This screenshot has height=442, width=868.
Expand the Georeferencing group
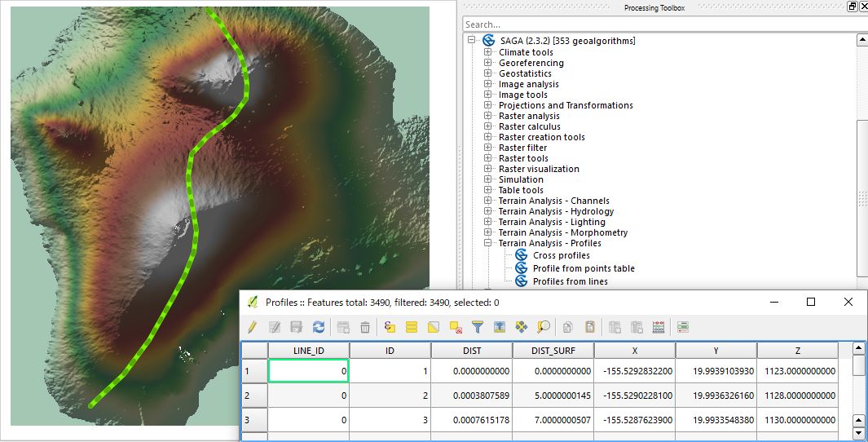click(487, 63)
